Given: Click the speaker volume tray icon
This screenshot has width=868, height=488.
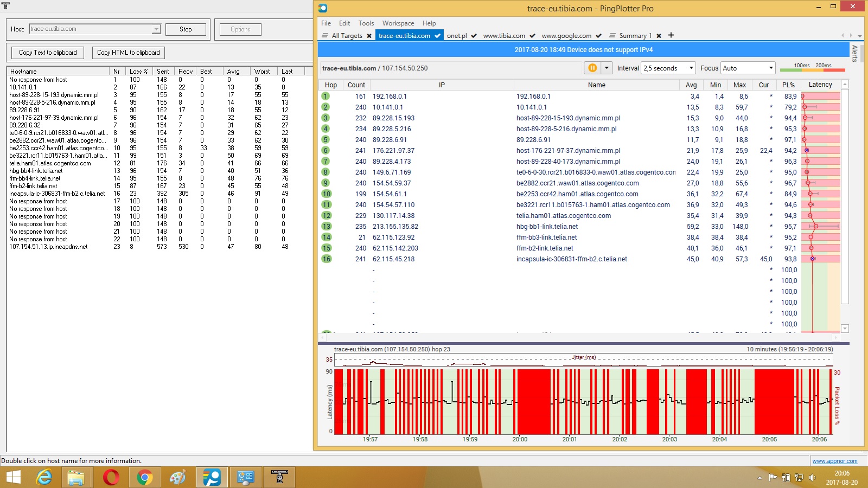Looking at the screenshot, I should point(812,478).
